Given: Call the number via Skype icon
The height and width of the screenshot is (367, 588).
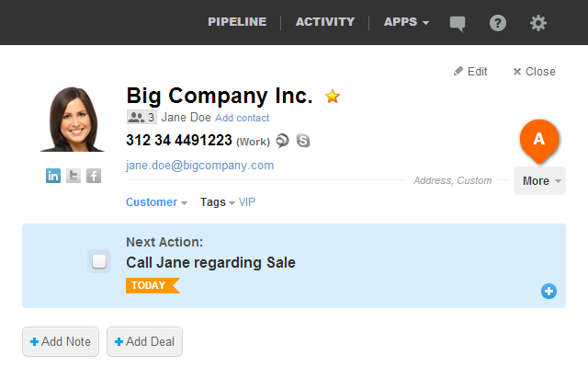Looking at the screenshot, I should (303, 141).
